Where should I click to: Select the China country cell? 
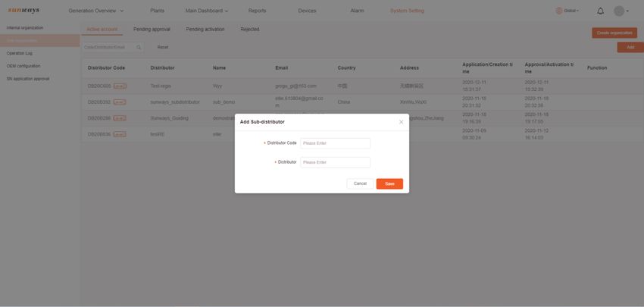[x=344, y=102]
